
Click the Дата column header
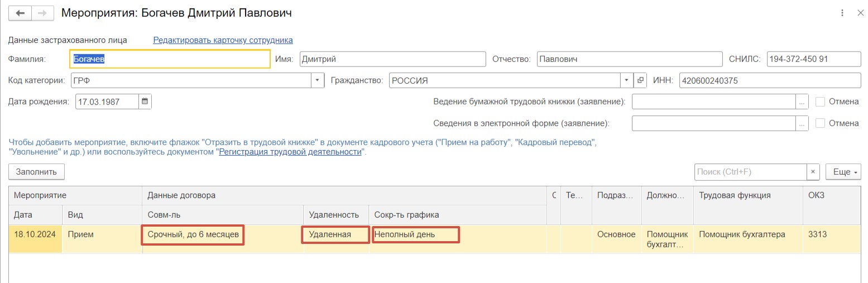point(36,214)
